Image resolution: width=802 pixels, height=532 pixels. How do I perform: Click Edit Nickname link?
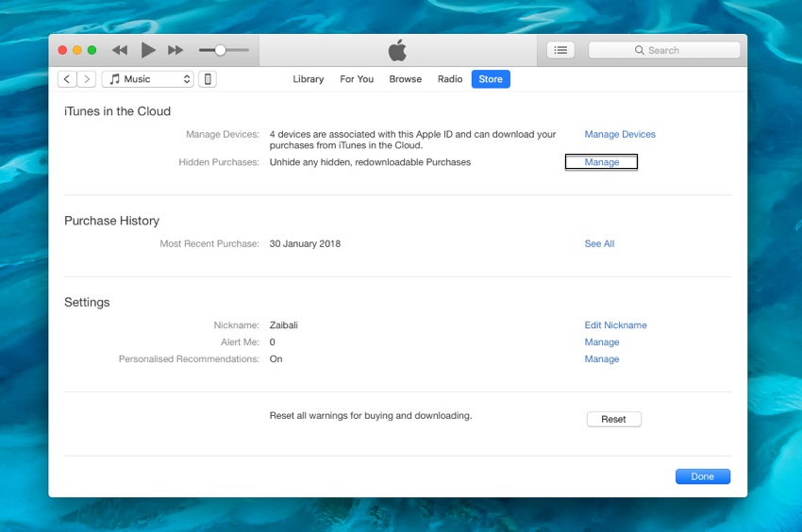(615, 325)
